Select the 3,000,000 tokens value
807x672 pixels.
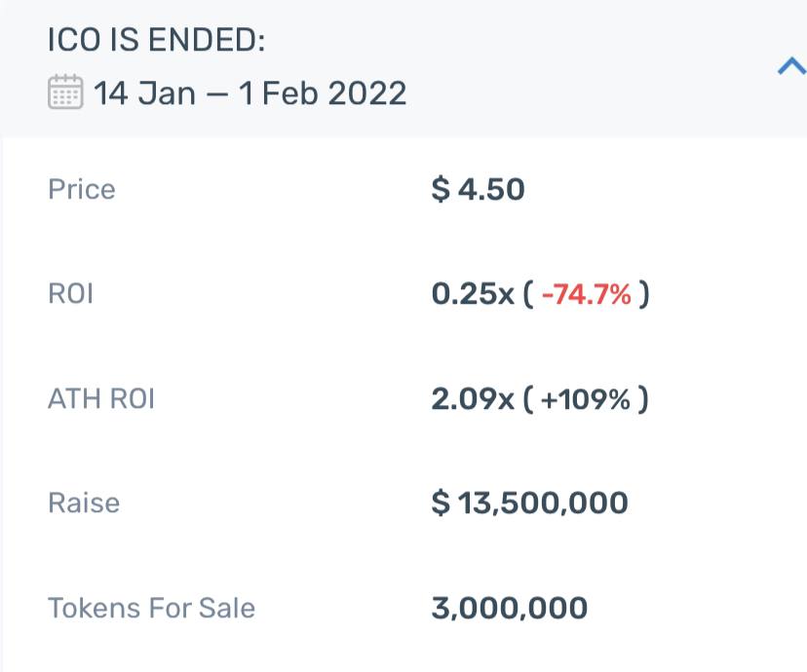510,609
